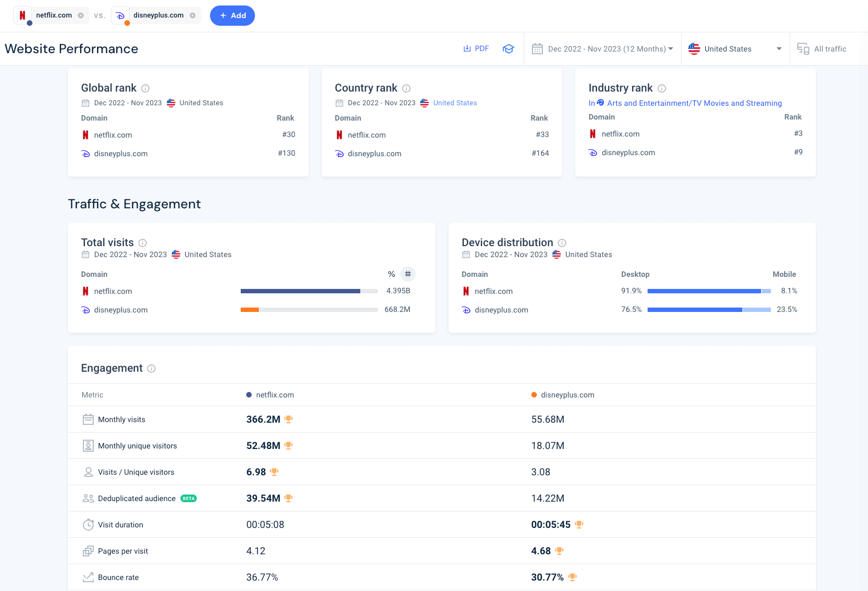The width and height of the screenshot is (868, 591).
Task: Open the United States link in Country rank
Action: (455, 103)
